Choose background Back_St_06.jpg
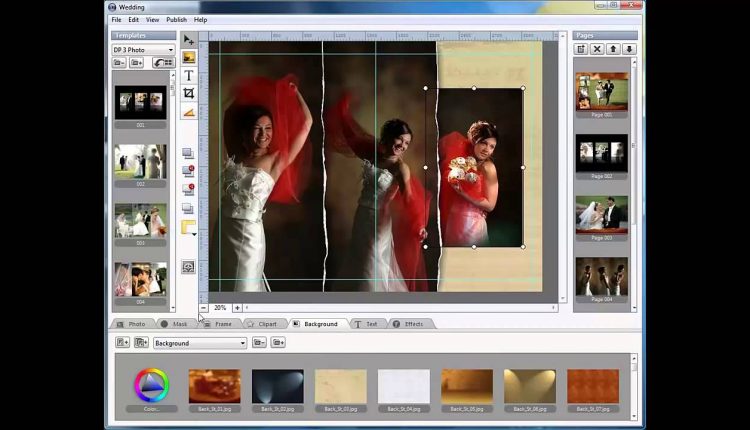 click(530, 386)
